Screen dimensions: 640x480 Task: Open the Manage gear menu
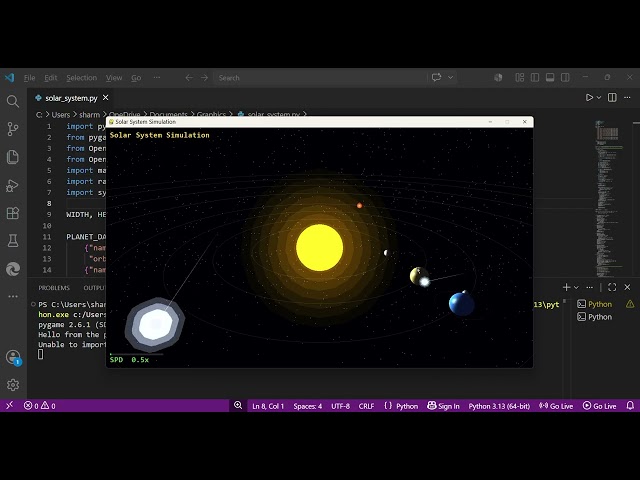[13, 384]
